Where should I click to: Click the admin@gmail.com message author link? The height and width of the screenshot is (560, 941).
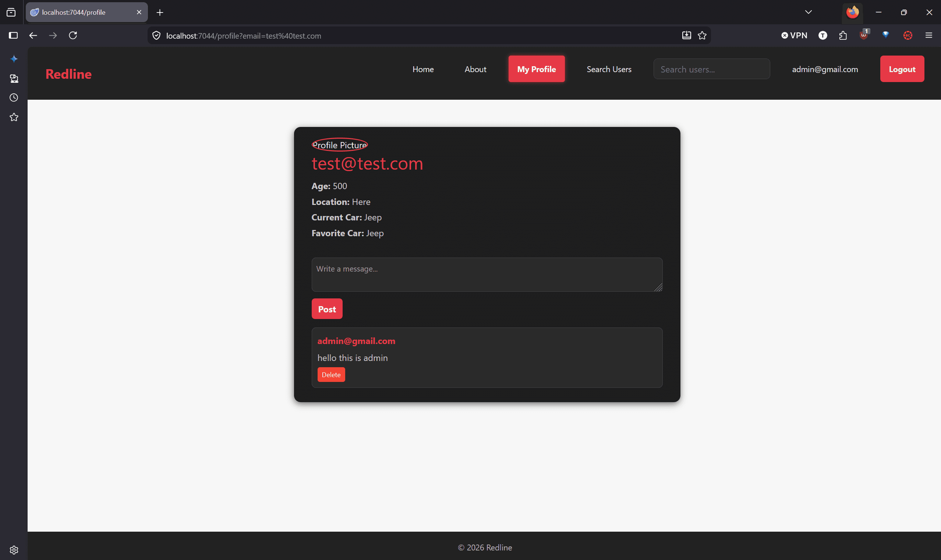click(x=356, y=341)
